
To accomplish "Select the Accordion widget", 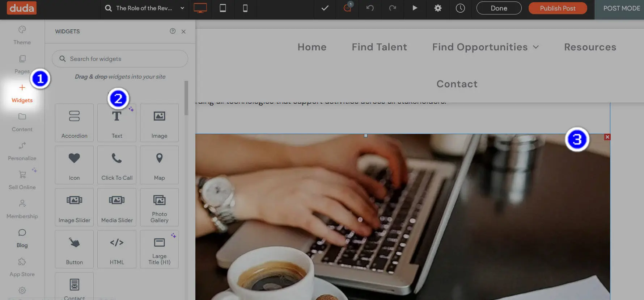I will point(74,122).
